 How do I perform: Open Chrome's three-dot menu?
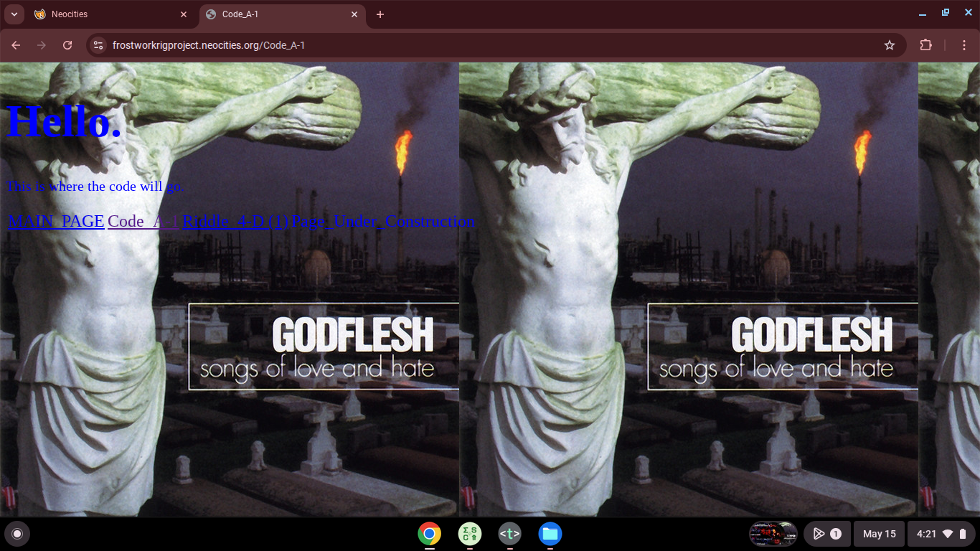point(964,45)
